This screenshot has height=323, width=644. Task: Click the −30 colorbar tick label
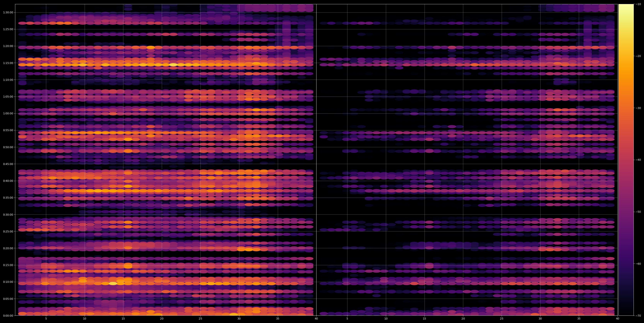click(638, 108)
